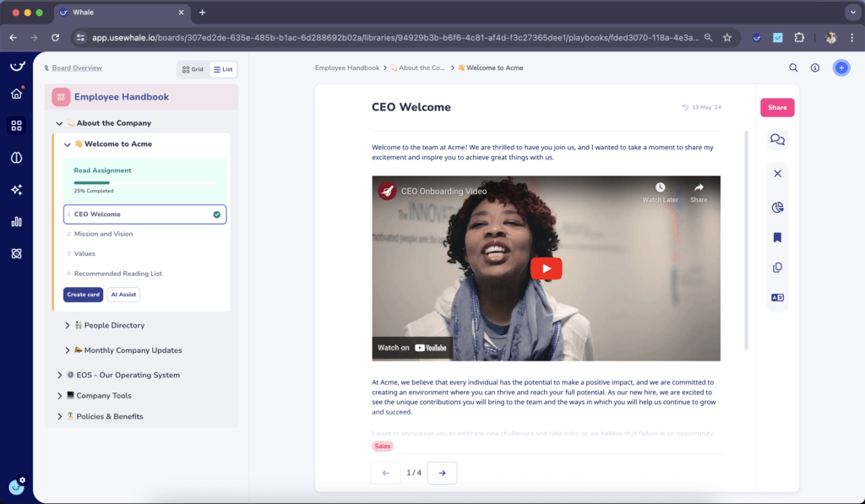Bookmark the CEO Welcome card
This screenshot has height=504, width=865.
point(777,238)
